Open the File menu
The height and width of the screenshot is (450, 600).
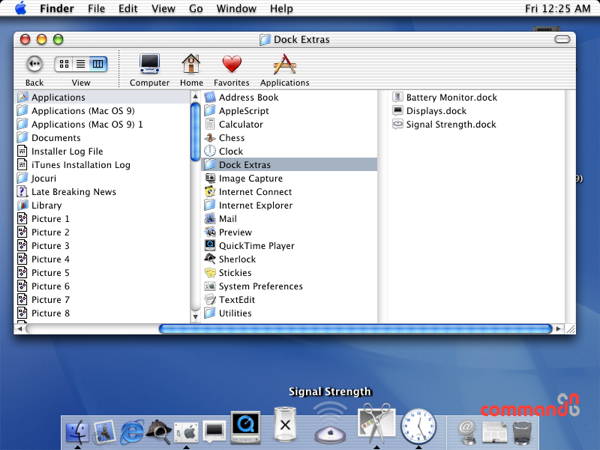point(96,8)
